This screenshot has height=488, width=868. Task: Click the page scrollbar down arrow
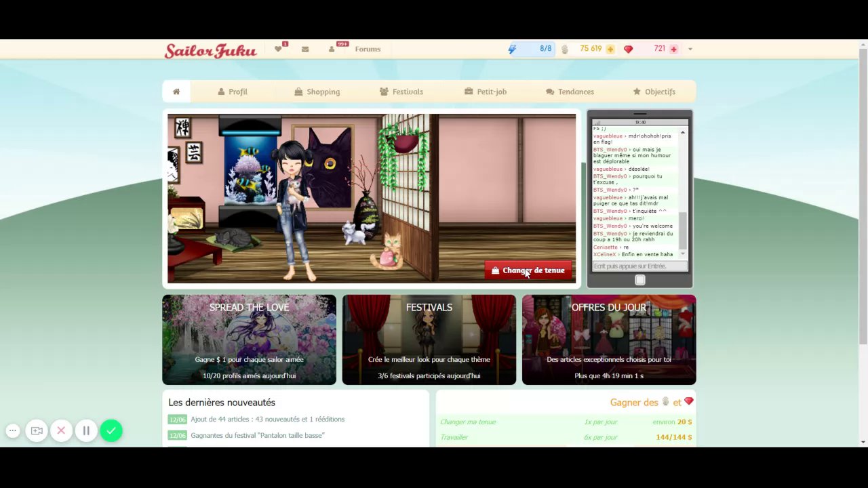pos(863,442)
